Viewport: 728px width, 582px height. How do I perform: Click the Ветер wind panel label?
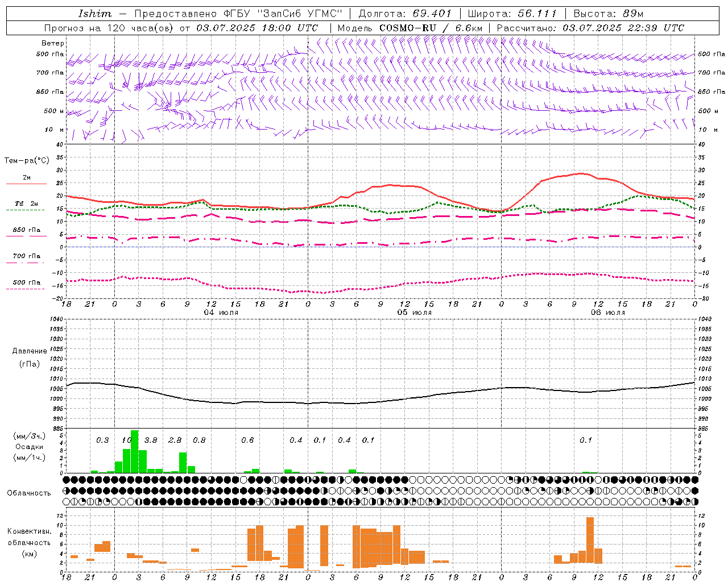(53, 43)
